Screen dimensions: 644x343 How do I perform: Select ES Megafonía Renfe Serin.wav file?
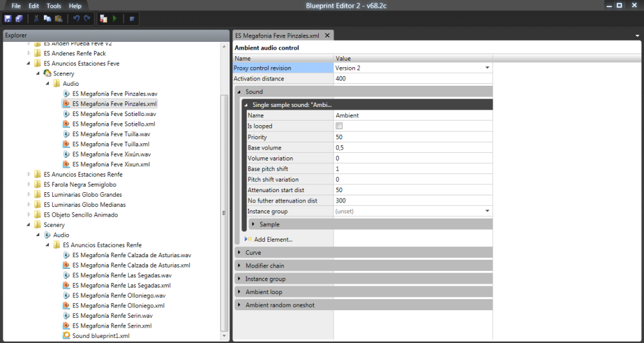[112, 316]
